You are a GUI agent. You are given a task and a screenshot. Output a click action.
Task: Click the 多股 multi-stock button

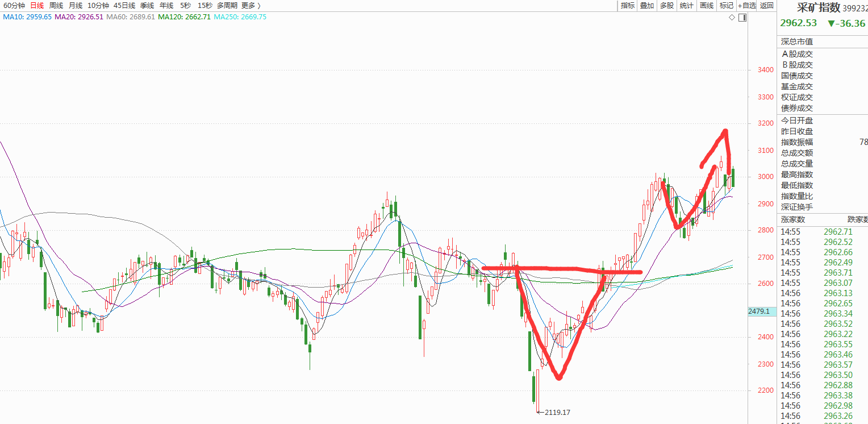coord(666,6)
